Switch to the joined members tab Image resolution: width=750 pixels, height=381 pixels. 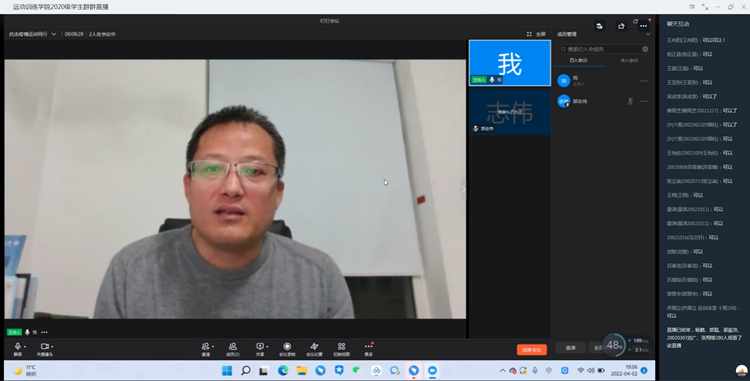coord(578,61)
